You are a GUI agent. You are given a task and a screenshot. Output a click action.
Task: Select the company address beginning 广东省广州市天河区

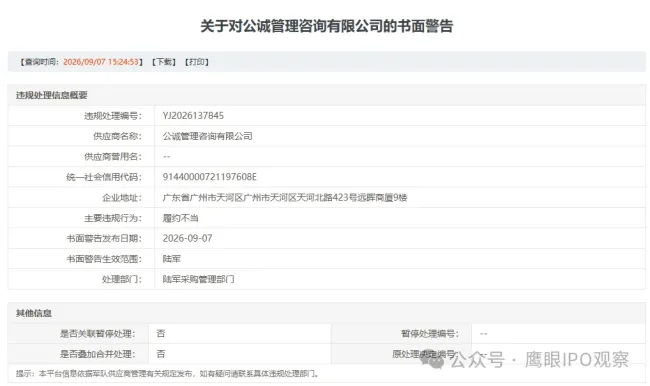tap(285, 197)
